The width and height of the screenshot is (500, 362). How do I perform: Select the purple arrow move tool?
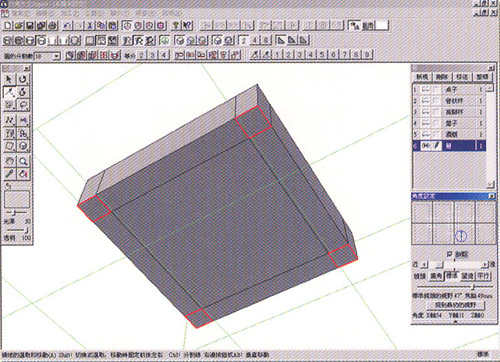(23, 120)
